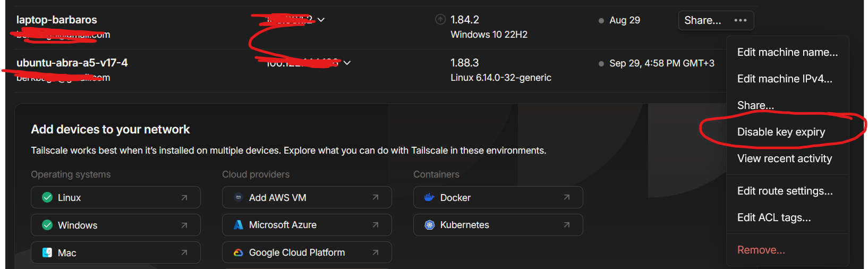The image size is (868, 269).
Task: Click the external link arrow on Microsoft Azure
Action: (x=376, y=225)
